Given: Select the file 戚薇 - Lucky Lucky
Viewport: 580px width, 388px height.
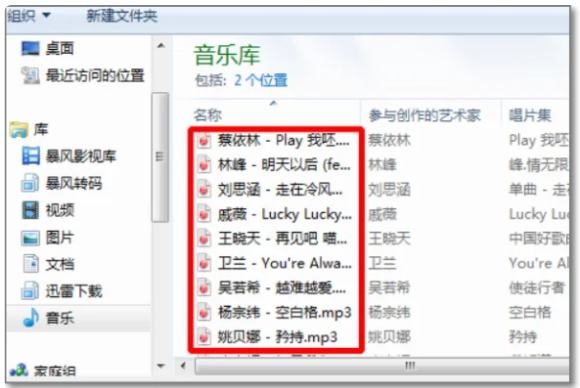Looking at the screenshot, I should 285,214.
